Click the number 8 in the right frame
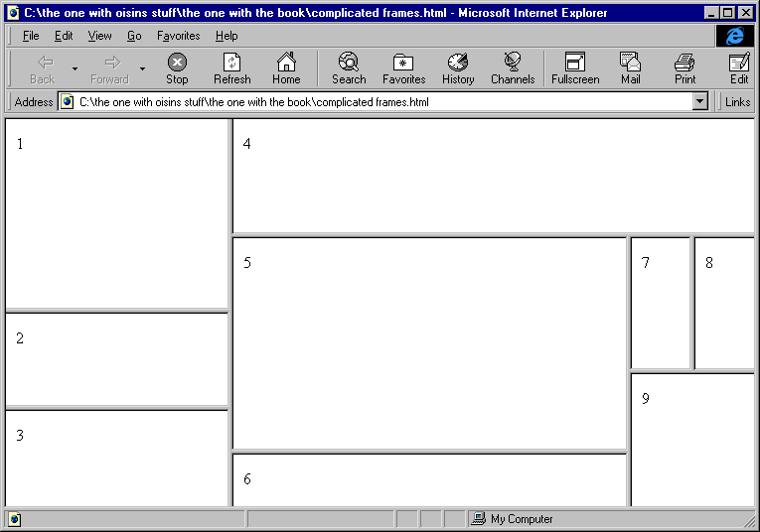 709,263
